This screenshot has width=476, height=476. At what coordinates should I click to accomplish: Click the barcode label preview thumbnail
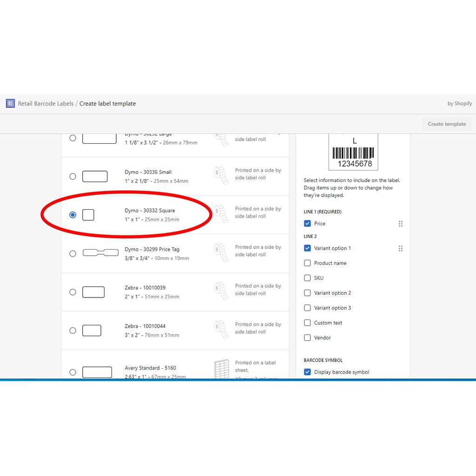click(x=353, y=152)
